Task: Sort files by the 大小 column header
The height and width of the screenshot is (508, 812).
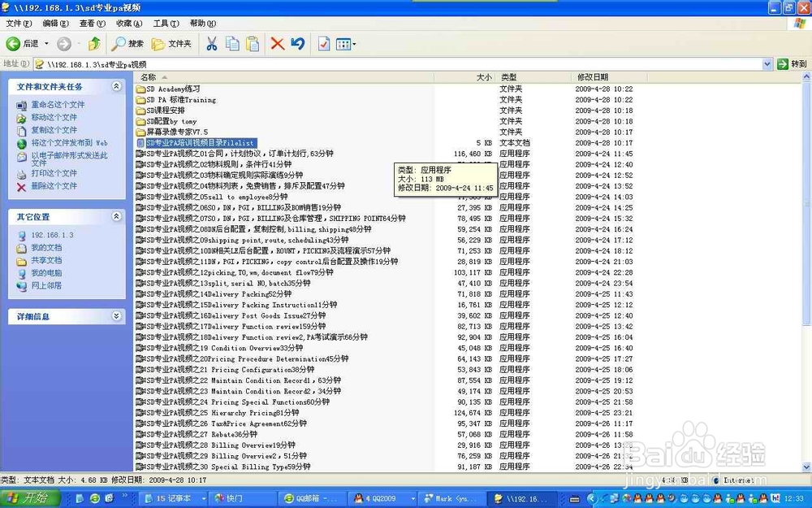Action: (484, 77)
